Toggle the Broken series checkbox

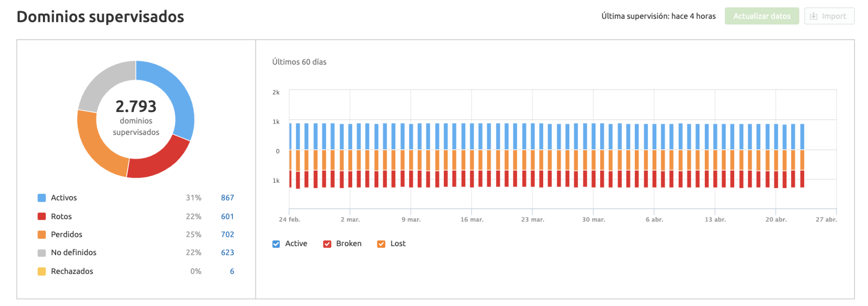(x=327, y=244)
